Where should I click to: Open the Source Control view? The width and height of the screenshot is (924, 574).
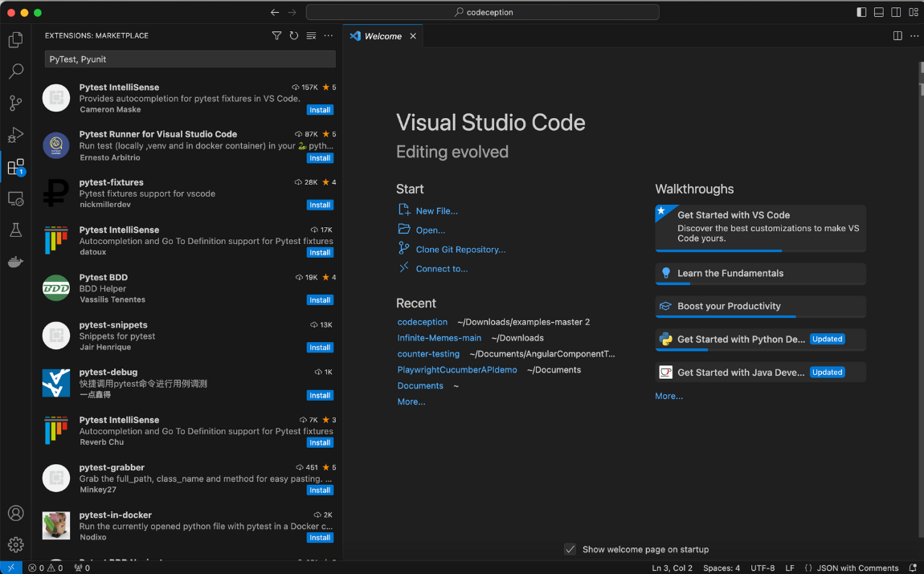[x=15, y=103]
